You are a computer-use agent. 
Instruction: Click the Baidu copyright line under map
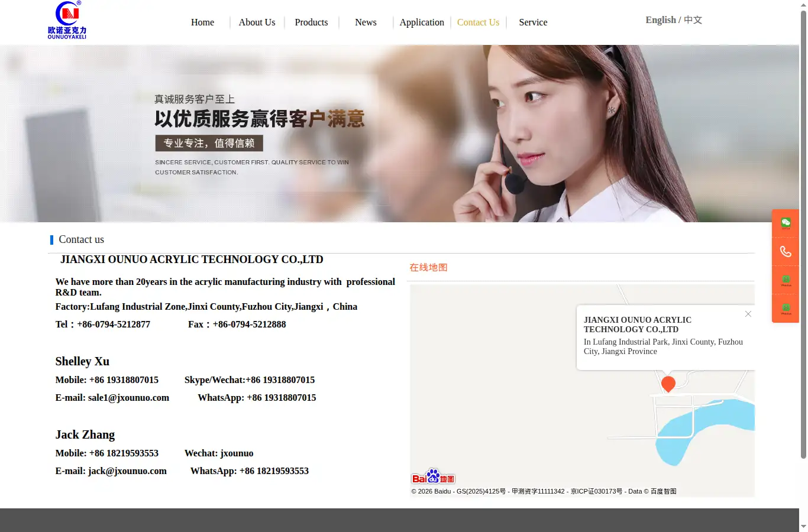(x=544, y=491)
